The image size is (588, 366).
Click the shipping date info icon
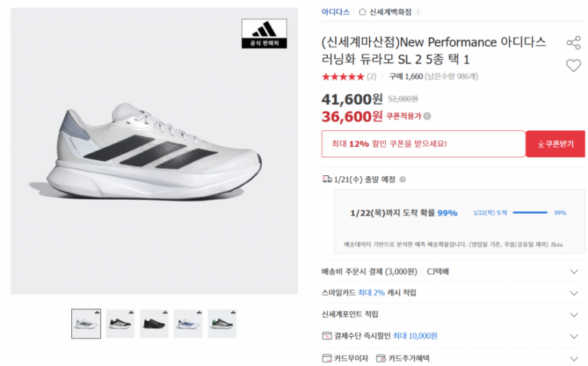point(403,179)
